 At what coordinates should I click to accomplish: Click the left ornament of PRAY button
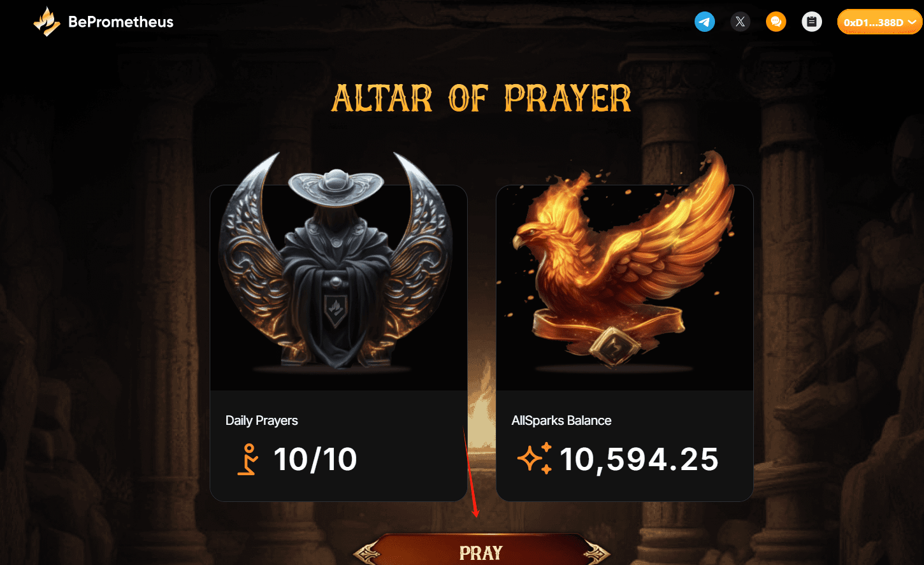(x=368, y=552)
